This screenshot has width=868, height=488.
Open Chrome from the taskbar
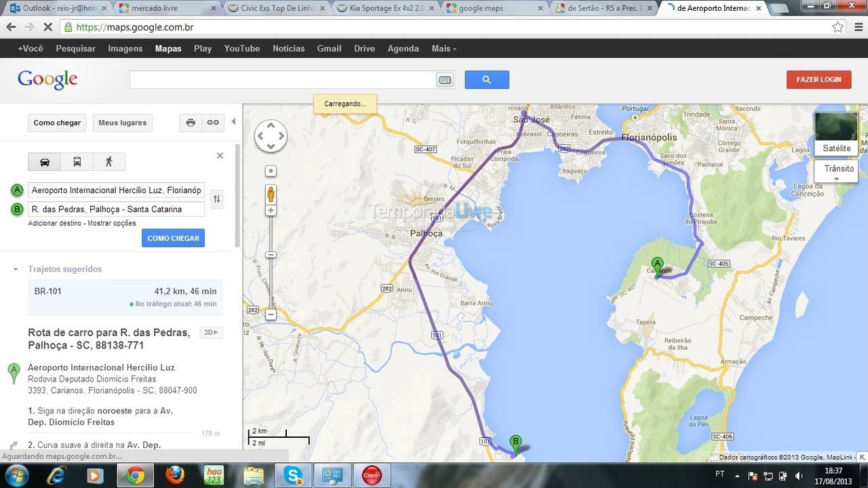pyautogui.click(x=135, y=476)
